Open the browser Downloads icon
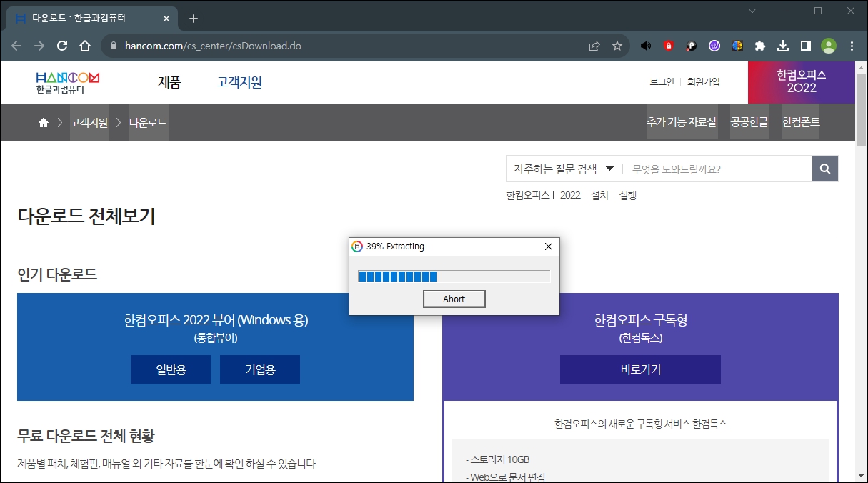 click(782, 45)
